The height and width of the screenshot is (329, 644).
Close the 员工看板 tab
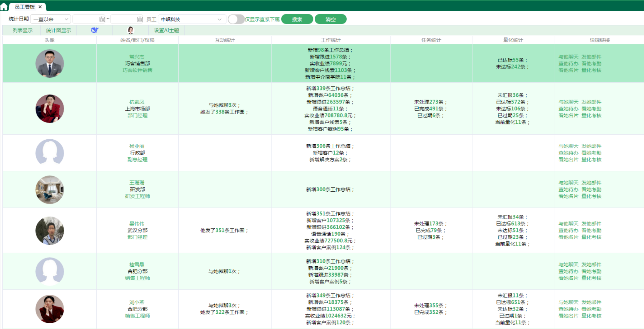click(40, 7)
